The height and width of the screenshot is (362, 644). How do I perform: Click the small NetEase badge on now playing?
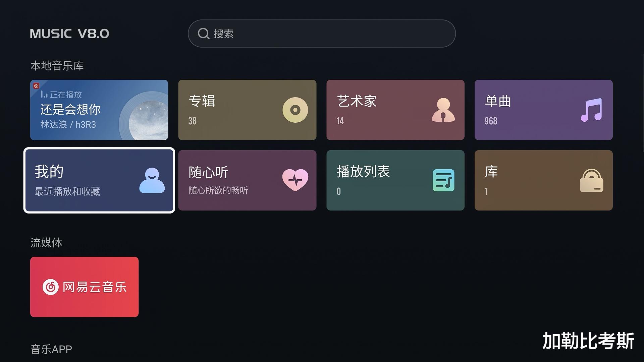point(36,86)
